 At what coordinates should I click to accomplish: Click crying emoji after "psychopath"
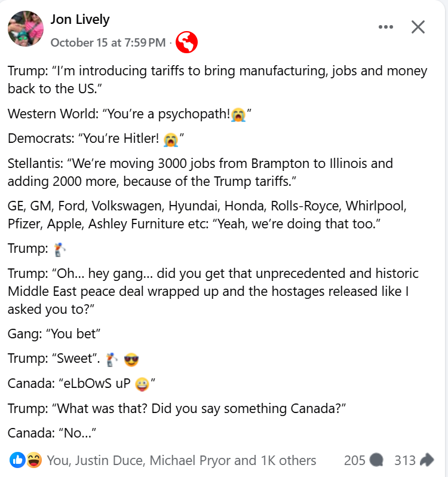pyautogui.click(x=238, y=114)
